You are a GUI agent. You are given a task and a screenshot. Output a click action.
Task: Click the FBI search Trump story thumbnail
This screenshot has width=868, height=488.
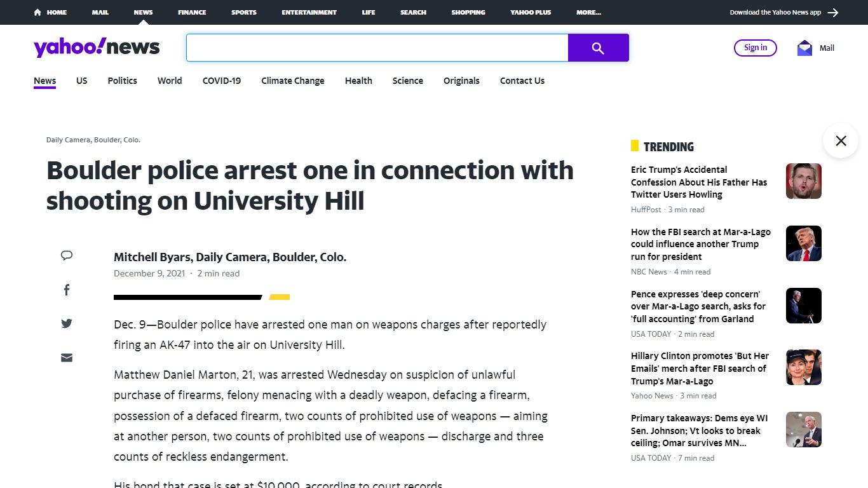[x=804, y=243]
